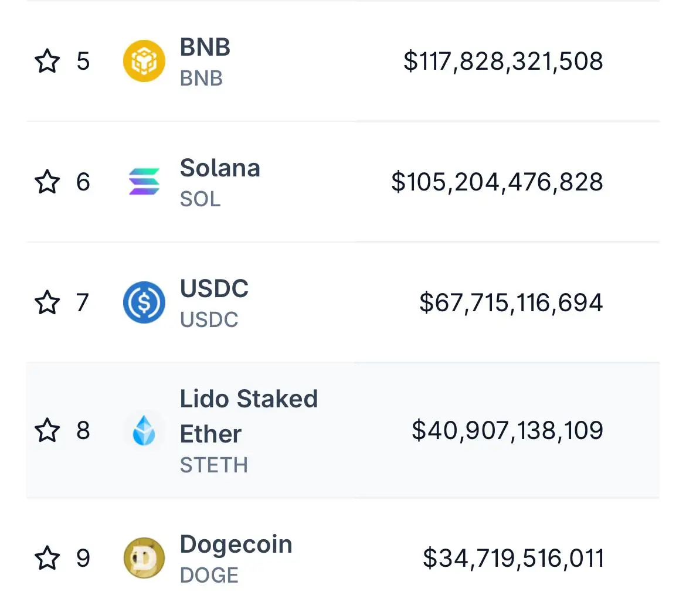Screen dimensions: 686x616
Task: Click the STETH ticker symbol
Action: pyautogui.click(x=214, y=465)
